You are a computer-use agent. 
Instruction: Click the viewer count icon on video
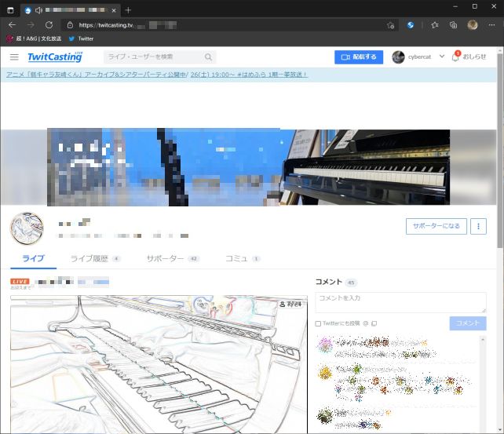point(282,304)
